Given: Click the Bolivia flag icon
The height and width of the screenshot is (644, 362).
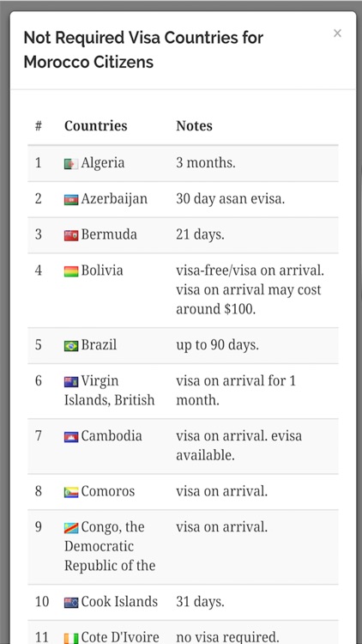Looking at the screenshot, I should click(x=71, y=271).
